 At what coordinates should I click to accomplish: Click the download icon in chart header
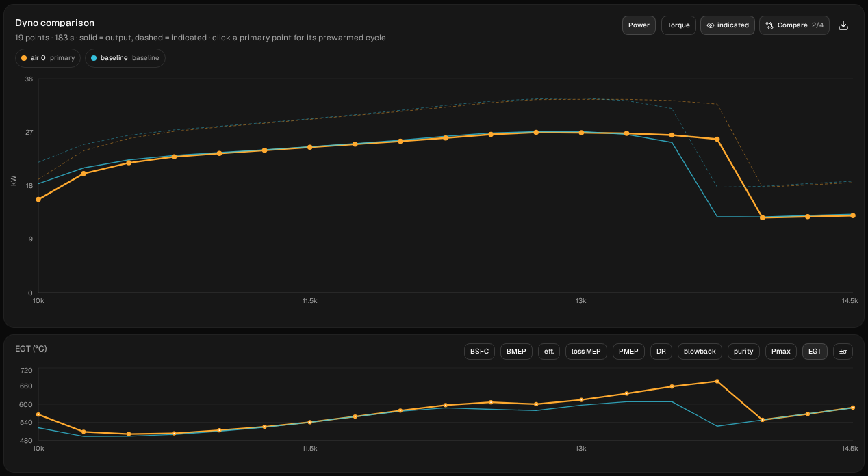coord(843,25)
